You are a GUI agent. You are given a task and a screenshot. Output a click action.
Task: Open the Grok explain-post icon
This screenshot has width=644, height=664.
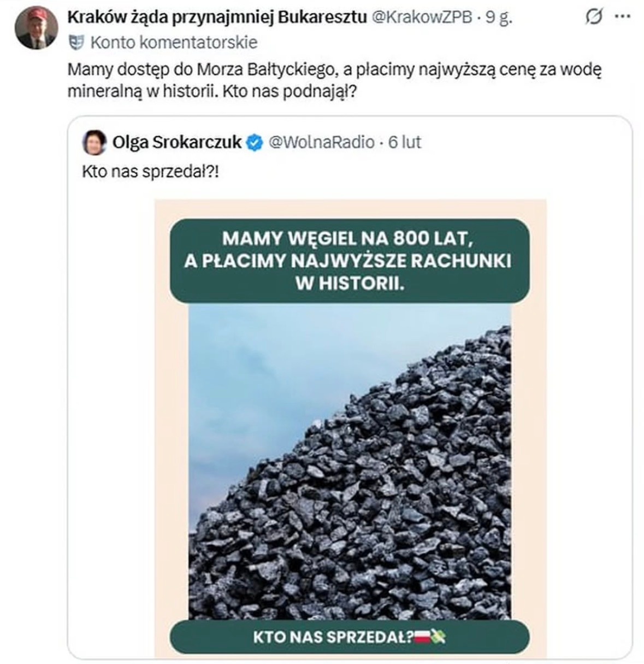pyautogui.click(x=594, y=17)
